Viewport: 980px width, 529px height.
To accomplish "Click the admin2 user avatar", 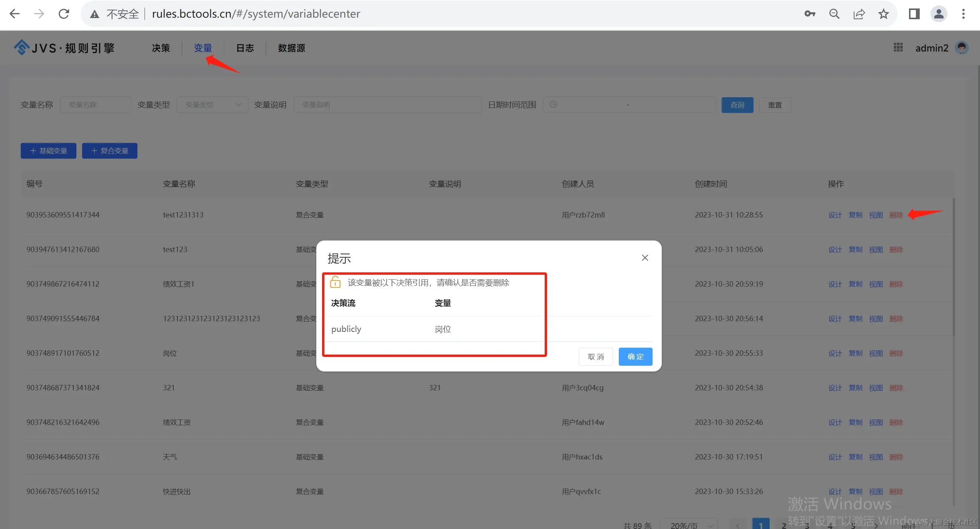I will [962, 48].
